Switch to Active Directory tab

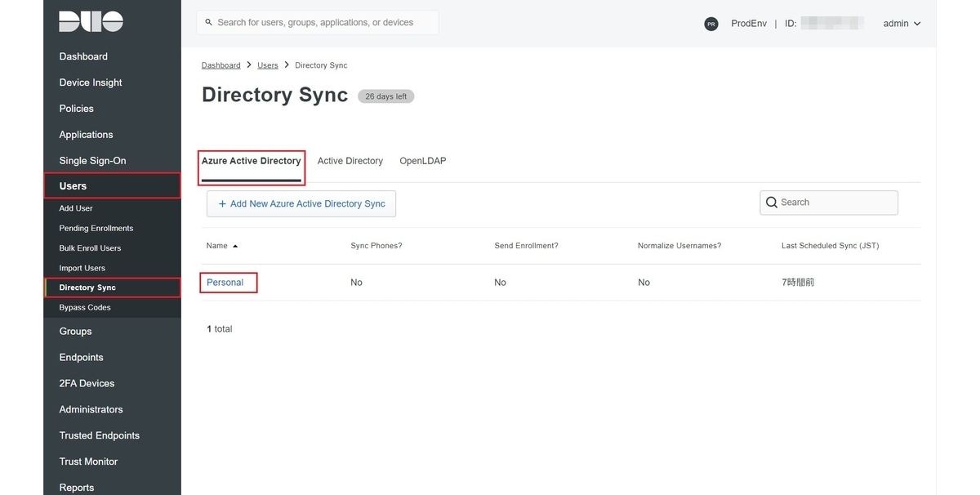(350, 162)
